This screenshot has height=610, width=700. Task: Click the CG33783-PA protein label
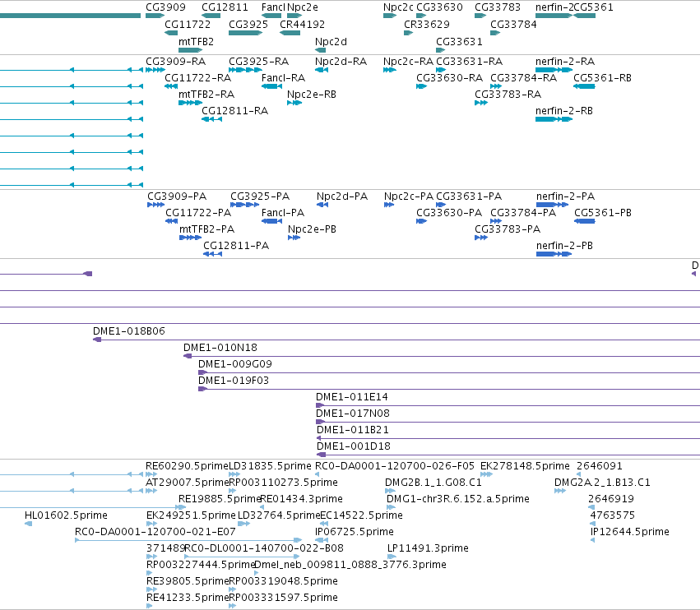coord(508,229)
